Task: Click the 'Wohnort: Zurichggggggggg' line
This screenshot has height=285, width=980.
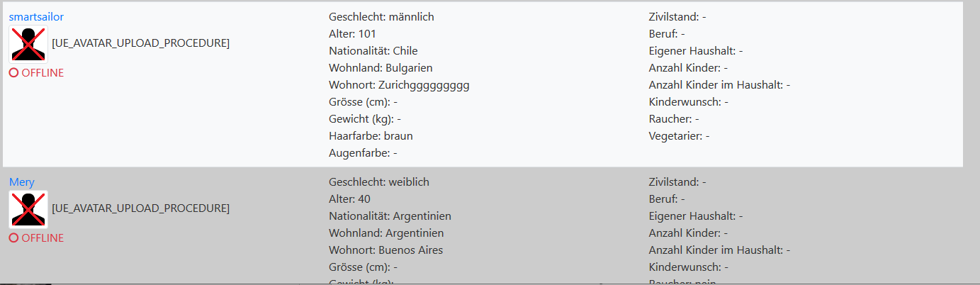Action: [x=399, y=85]
